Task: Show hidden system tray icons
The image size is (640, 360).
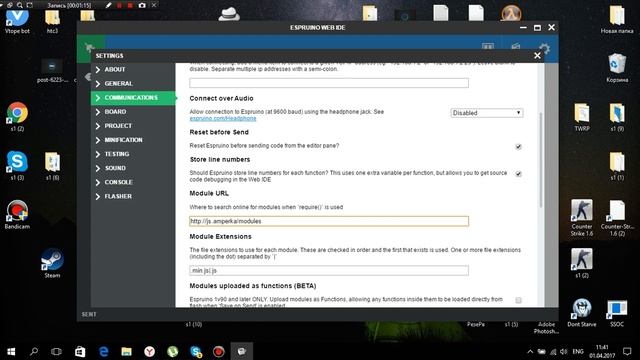Action: click(530, 351)
